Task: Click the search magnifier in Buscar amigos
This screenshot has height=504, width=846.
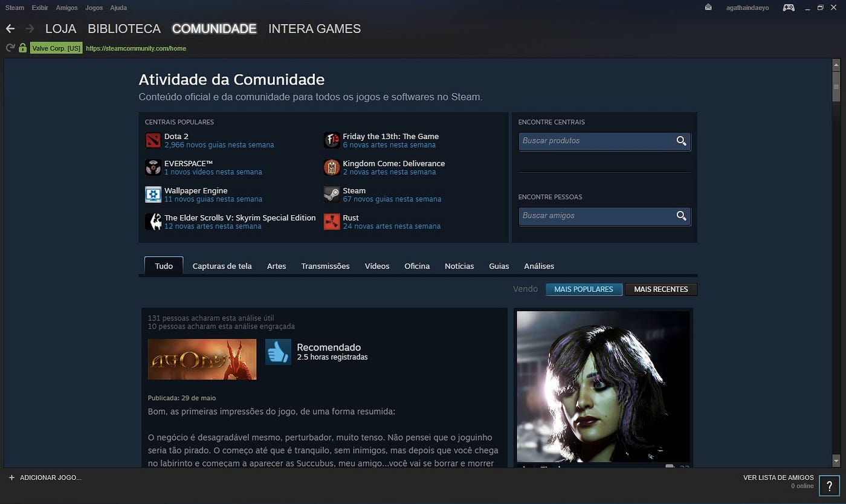Action: (681, 216)
